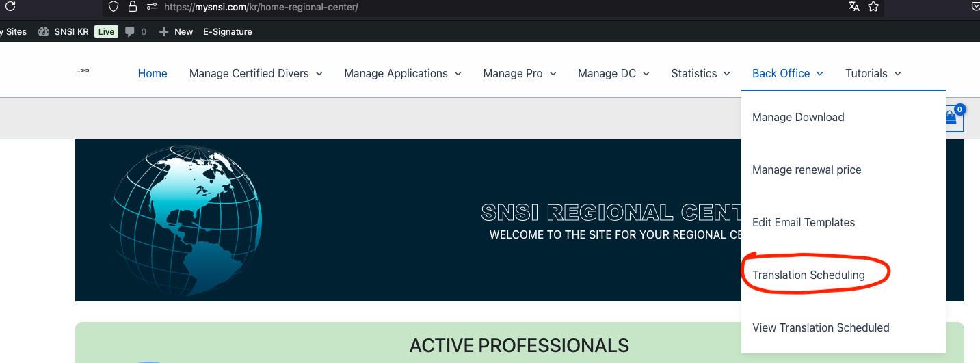Click the SNSI KR dashboard gauge icon
Viewport: 980px width, 363px height.
pyautogui.click(x=44, y=31)
